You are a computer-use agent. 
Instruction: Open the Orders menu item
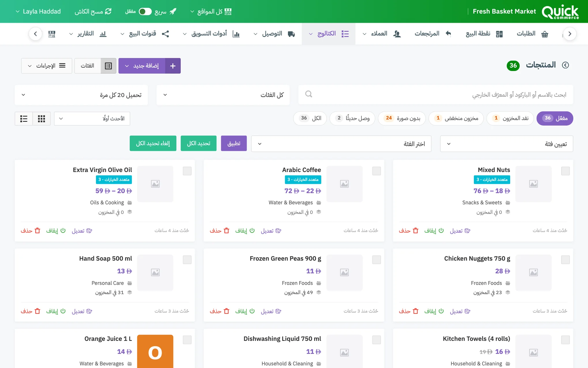point(532,34)
